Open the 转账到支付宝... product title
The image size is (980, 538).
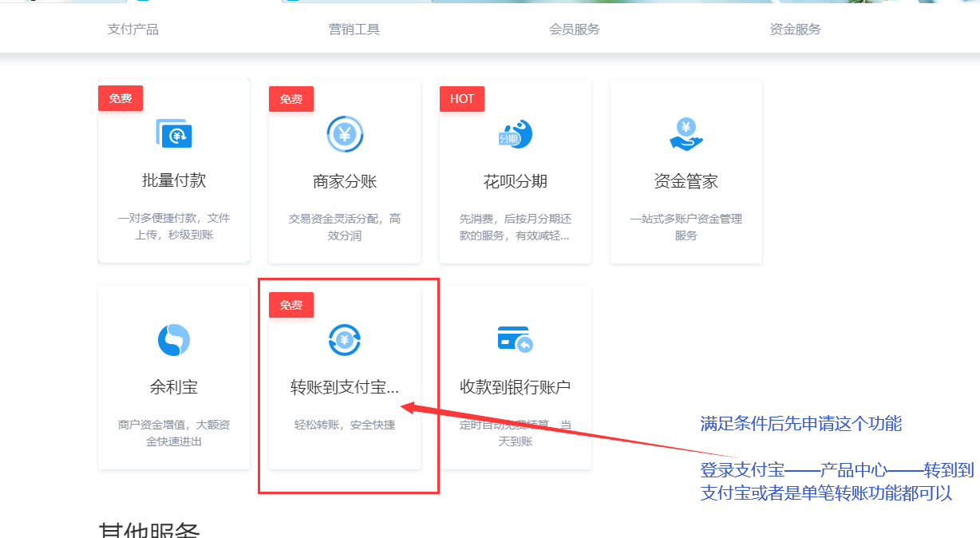pyautogui.click(x=345, y=387)
